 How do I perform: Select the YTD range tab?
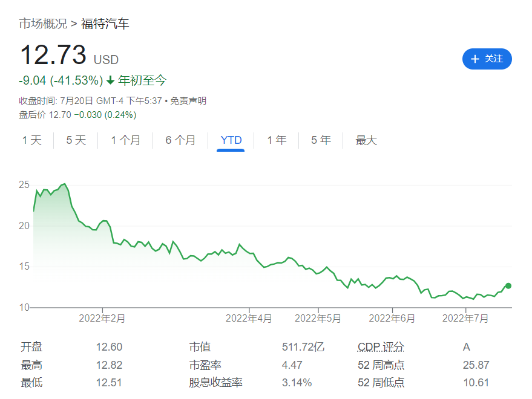pos(231,140)
